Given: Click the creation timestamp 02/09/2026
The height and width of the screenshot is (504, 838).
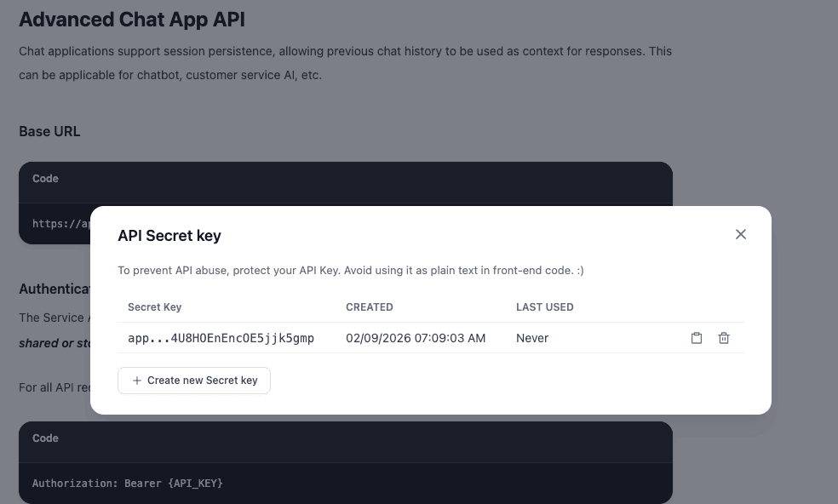Looking at the screenshot, I should point(416,338).
